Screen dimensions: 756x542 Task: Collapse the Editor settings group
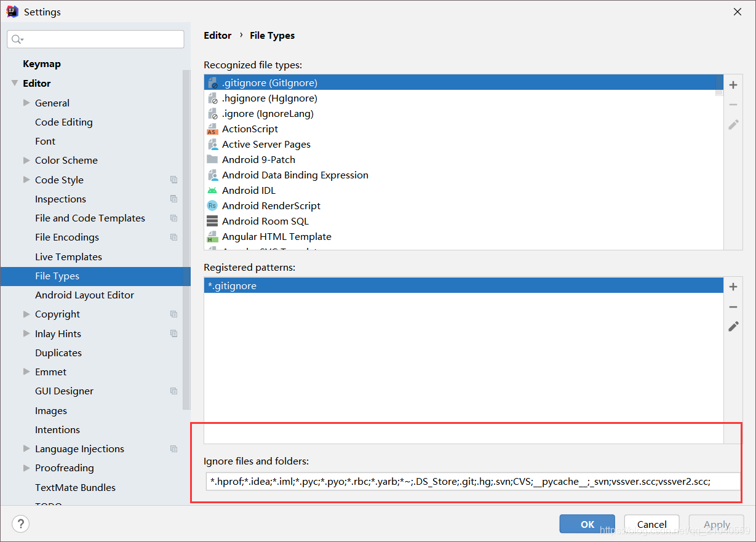point(14,83)
